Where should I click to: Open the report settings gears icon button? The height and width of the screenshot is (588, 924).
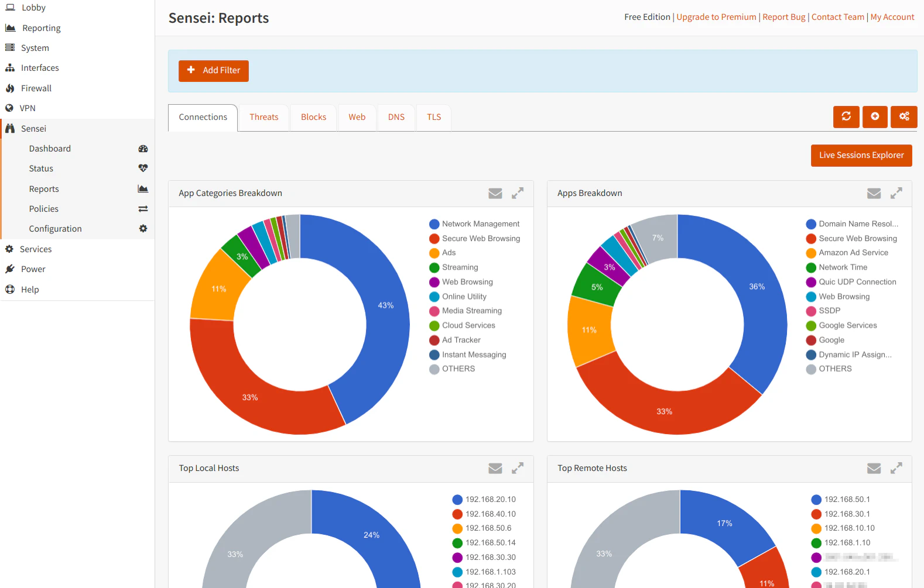[904, 116]
